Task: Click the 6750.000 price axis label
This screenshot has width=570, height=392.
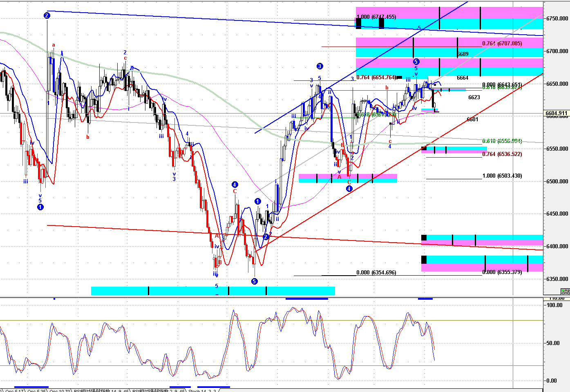Action: (557, 19)
